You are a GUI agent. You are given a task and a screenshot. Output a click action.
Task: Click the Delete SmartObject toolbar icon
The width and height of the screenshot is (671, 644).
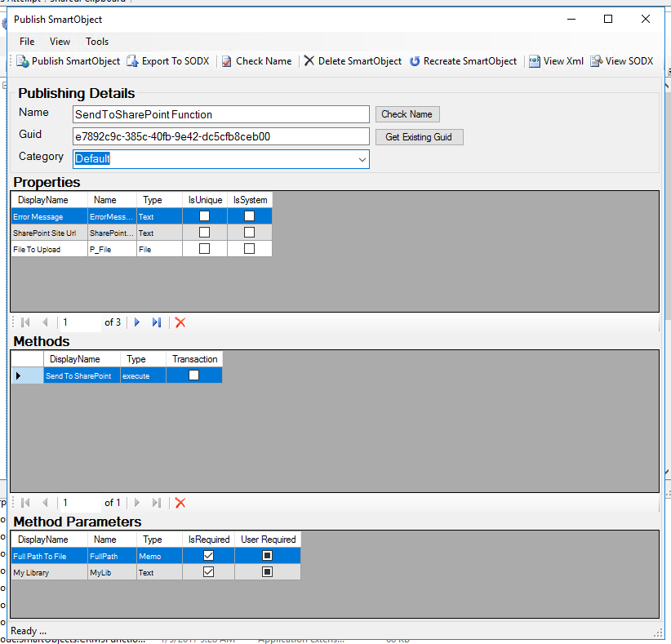309,60
